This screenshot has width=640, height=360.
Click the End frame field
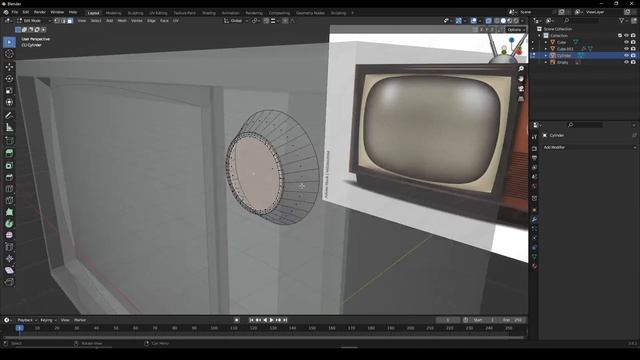tap(513, 320)
